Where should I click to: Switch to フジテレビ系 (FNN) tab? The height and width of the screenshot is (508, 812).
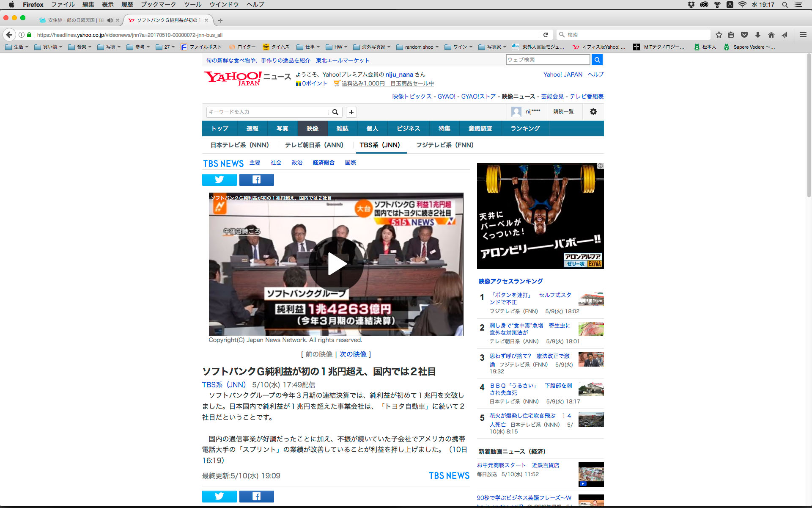click(444, 145)
